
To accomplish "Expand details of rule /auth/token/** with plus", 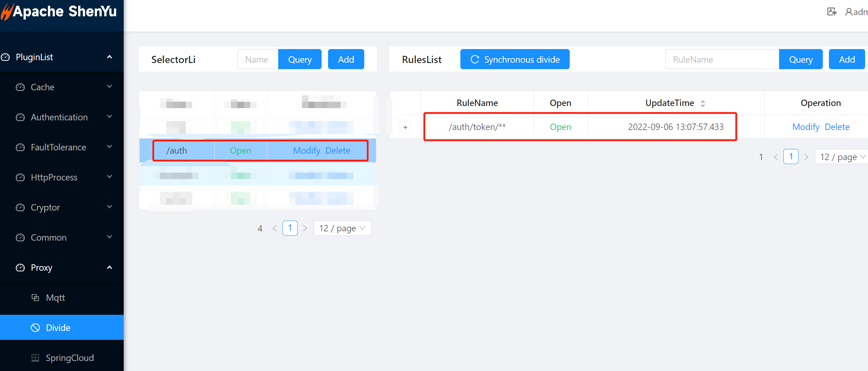I will coord(405,127).
